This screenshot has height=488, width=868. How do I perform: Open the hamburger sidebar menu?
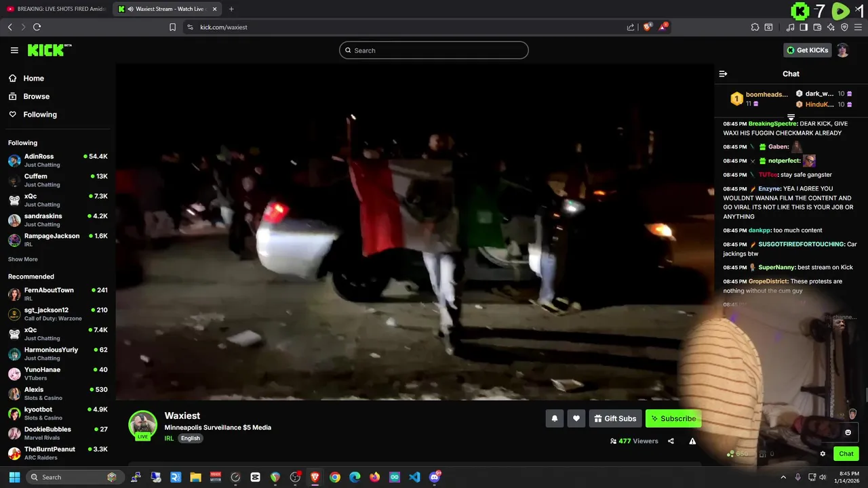tap(14, 50)
